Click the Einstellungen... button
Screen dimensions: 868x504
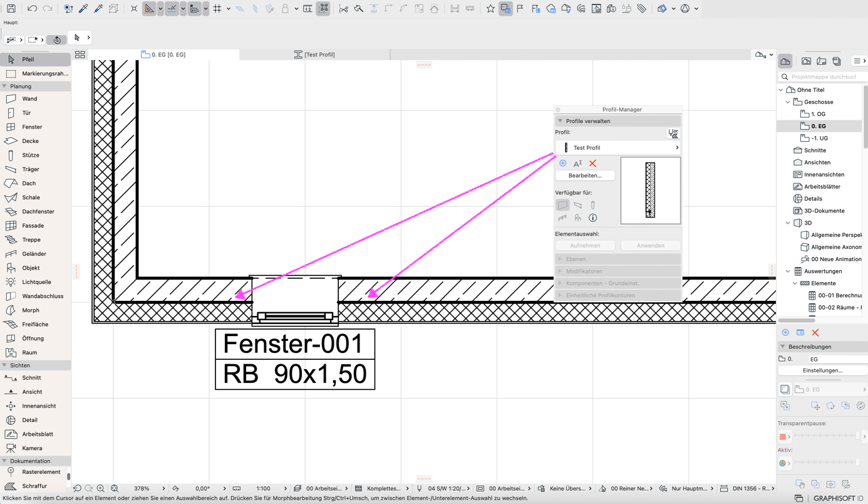[822, 370]
